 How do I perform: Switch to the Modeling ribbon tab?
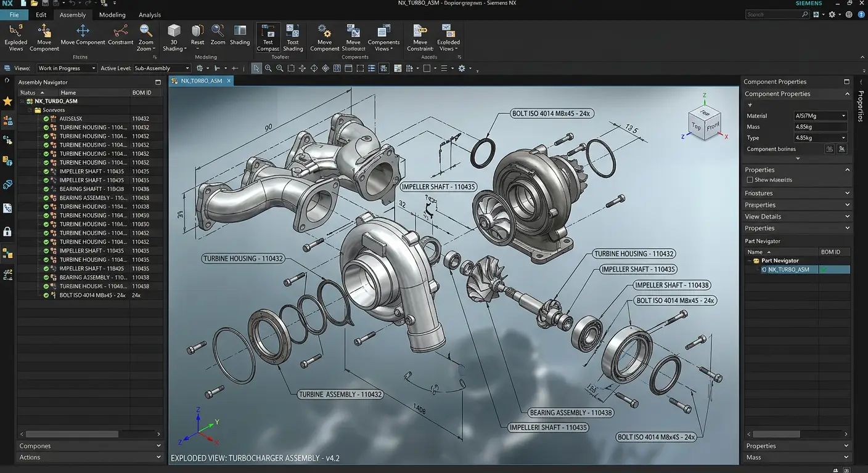112,15
